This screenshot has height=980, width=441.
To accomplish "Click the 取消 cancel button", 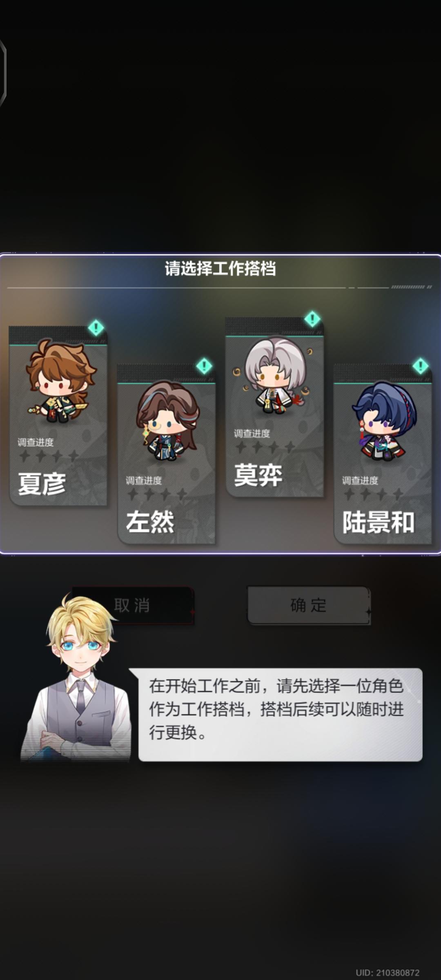I will 132,605.
